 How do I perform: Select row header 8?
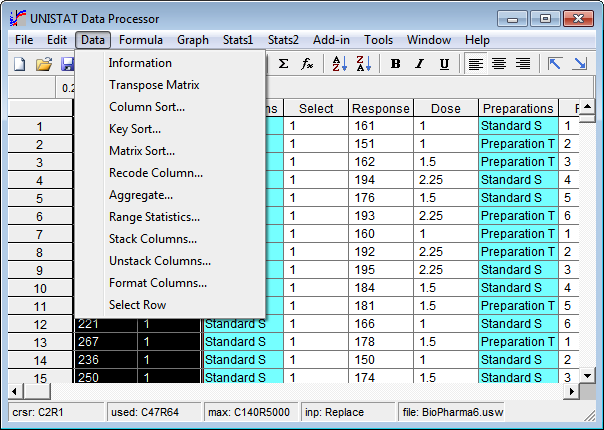coord(40,252)
